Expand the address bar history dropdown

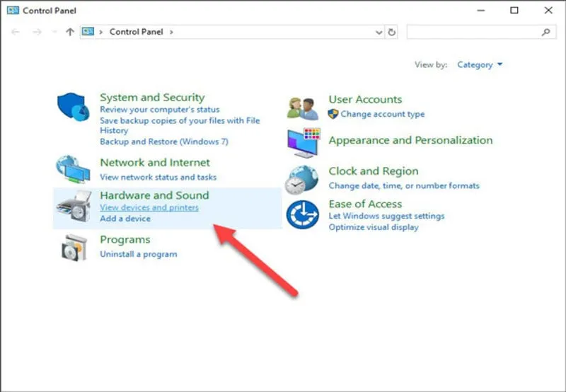(x=379, y=32)
